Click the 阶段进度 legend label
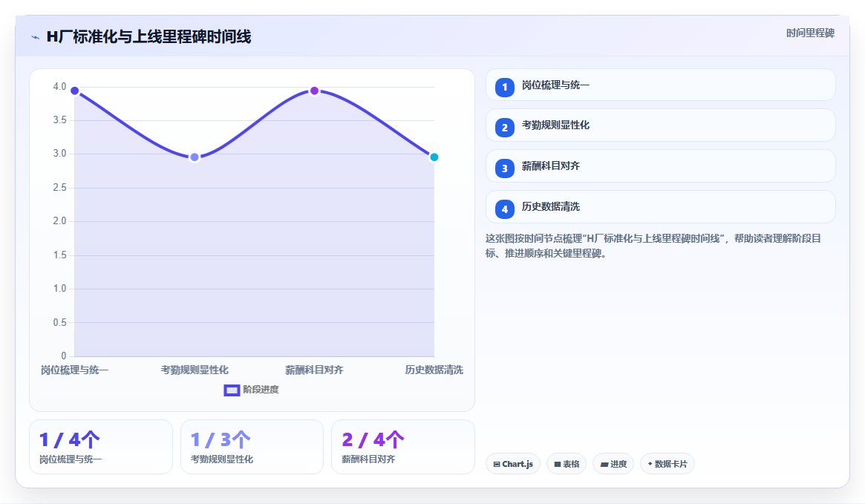865x504 pixels. 261,390
